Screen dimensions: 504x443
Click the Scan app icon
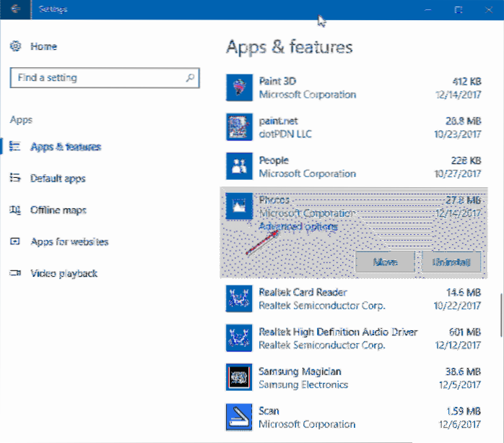[x=239, y=417]
